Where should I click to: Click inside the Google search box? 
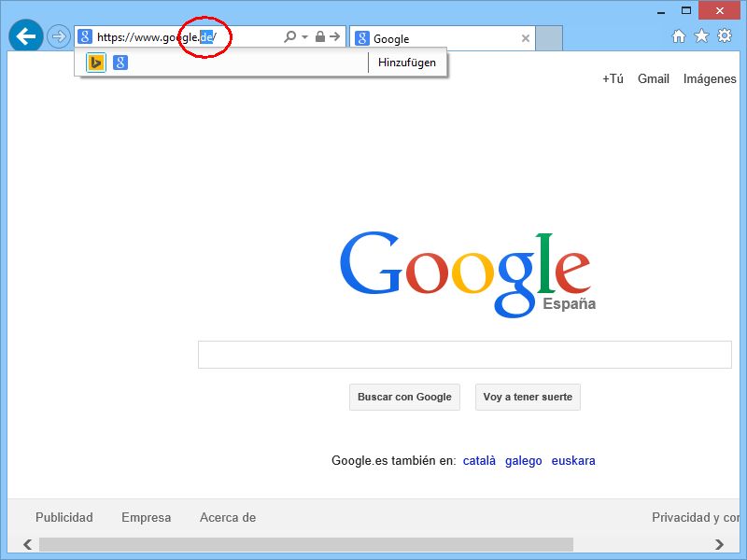pos(464,355)
